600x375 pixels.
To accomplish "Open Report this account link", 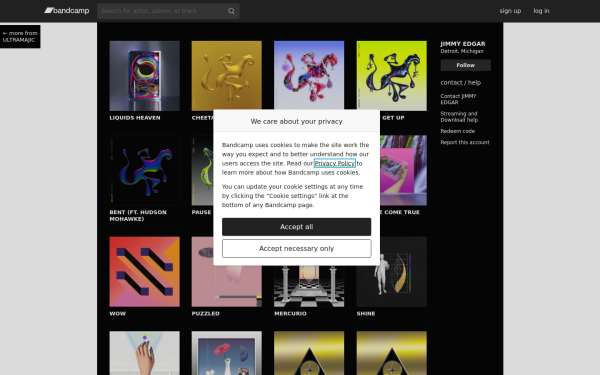I will coord(465,142).
